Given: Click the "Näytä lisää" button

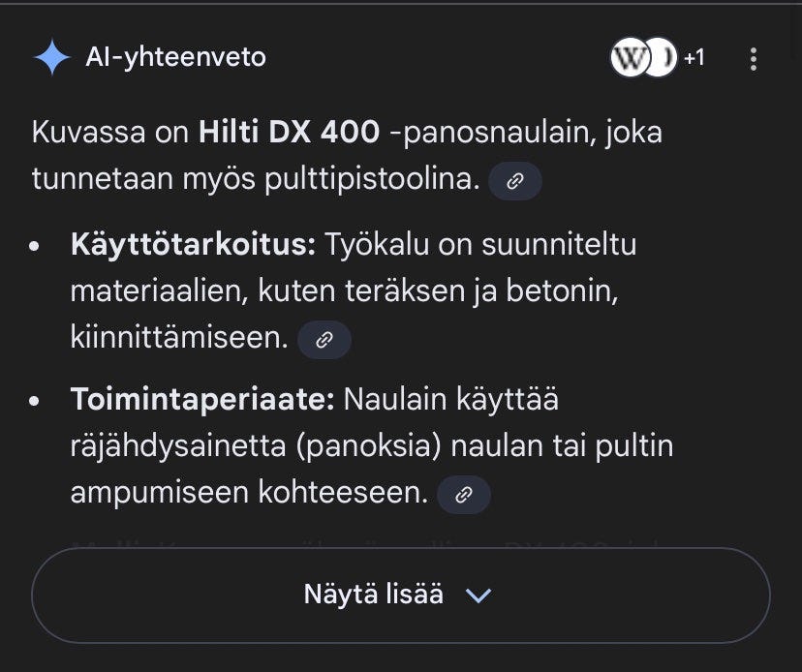Looking at the screenshot, I should pyautogui.click(x=374, y=594).
